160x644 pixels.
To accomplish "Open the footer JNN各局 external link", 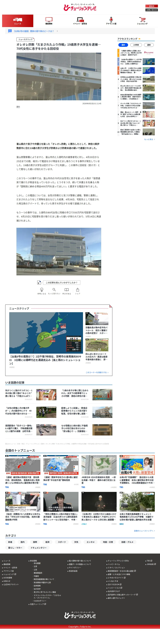I will click(x=151, y=564).
